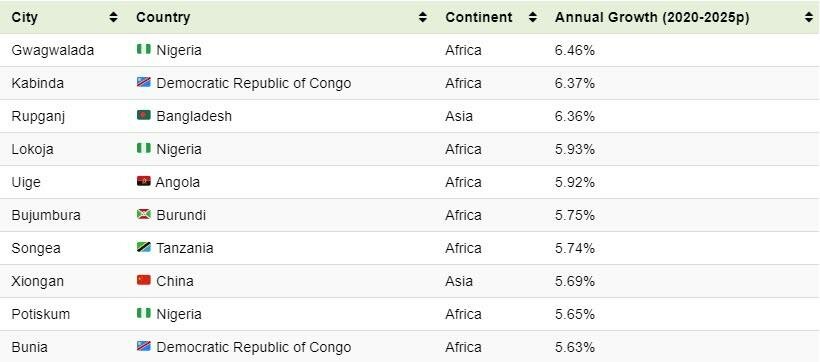
Task: Select the Xiongan city cell
Action: tap(38, 281)
